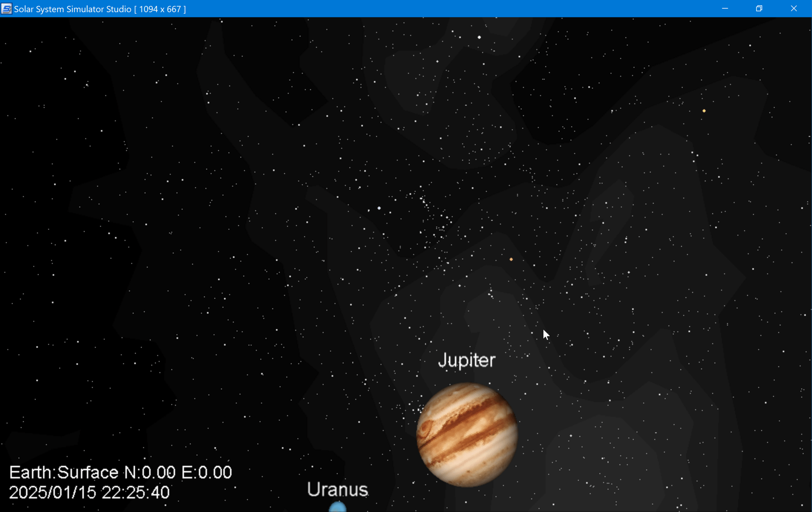Click the Jupiter planet globe
This screenshot has width=812, height=512.
pyautogui.click(x=467, y=435)
